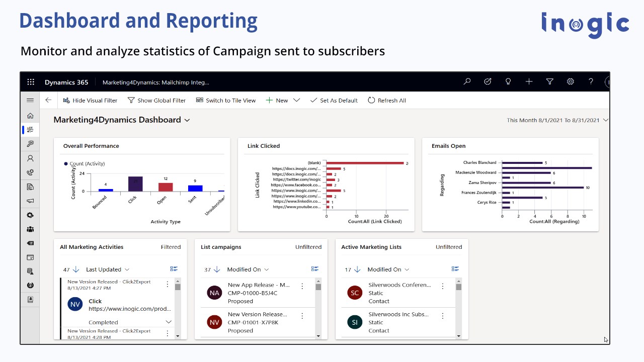Click the Sent bar in Overall Performance

click(x=195, y=189)
